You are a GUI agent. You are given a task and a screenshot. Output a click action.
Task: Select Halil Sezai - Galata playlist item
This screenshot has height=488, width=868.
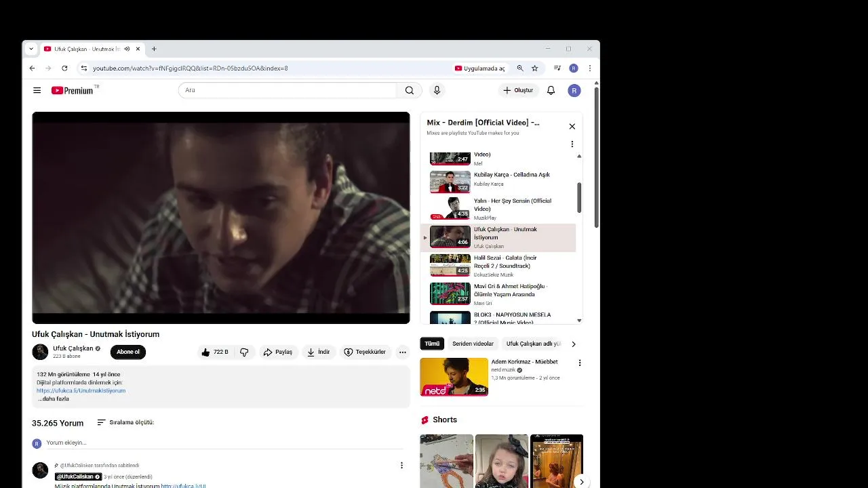tap(498, 266)
